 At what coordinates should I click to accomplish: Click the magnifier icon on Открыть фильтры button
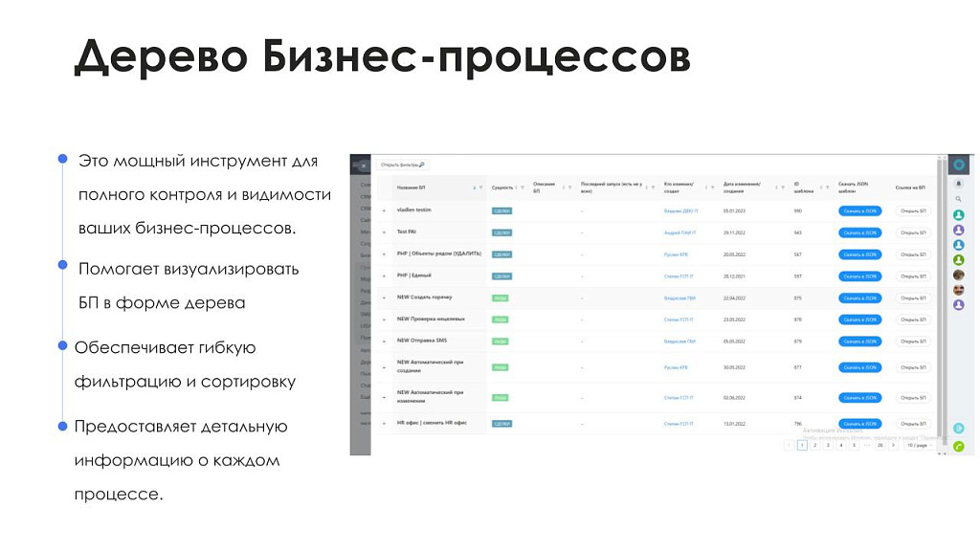tap(421, 165)
